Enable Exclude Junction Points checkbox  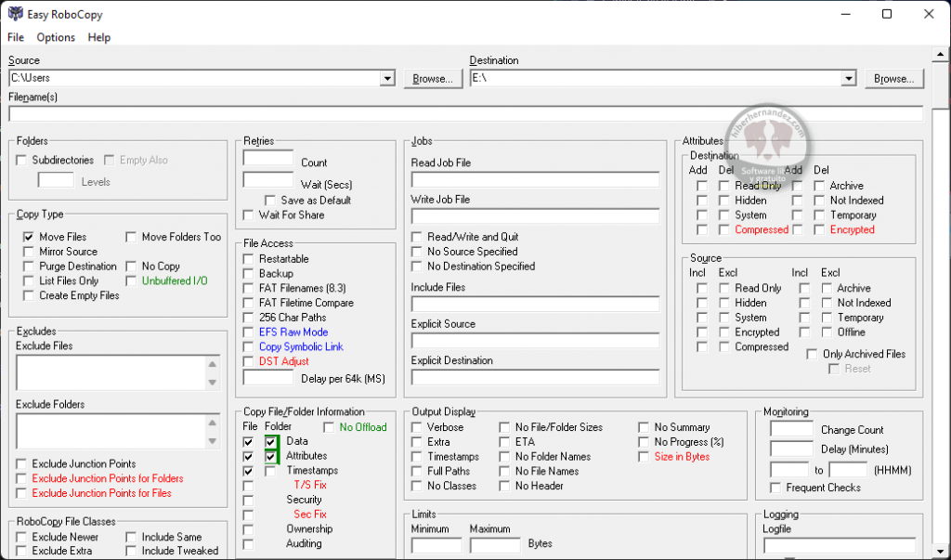22,464
